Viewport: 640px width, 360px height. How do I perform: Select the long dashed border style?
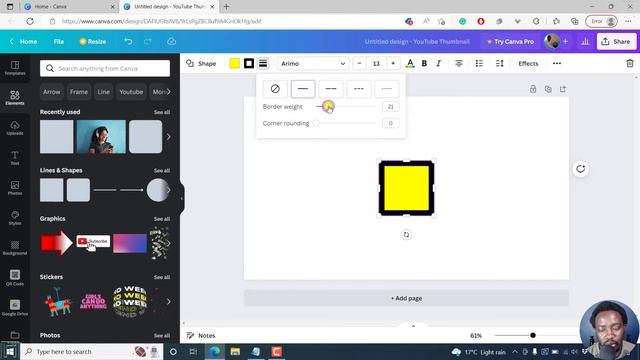(x=331, y=89)
